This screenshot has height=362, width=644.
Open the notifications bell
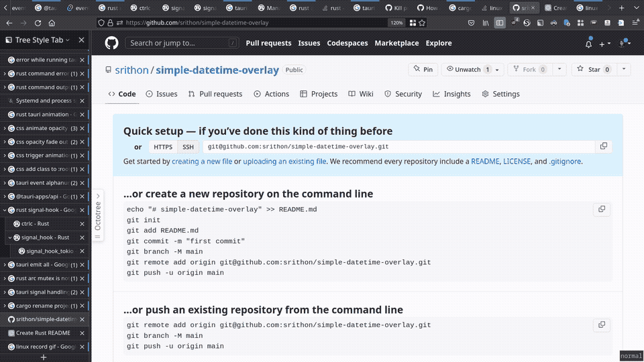588,43
